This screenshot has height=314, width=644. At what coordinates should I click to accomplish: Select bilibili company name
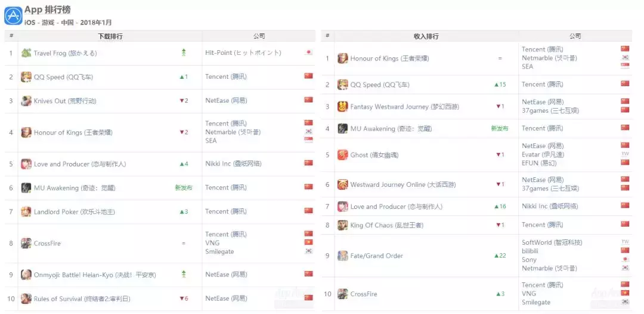click(530, 251)
